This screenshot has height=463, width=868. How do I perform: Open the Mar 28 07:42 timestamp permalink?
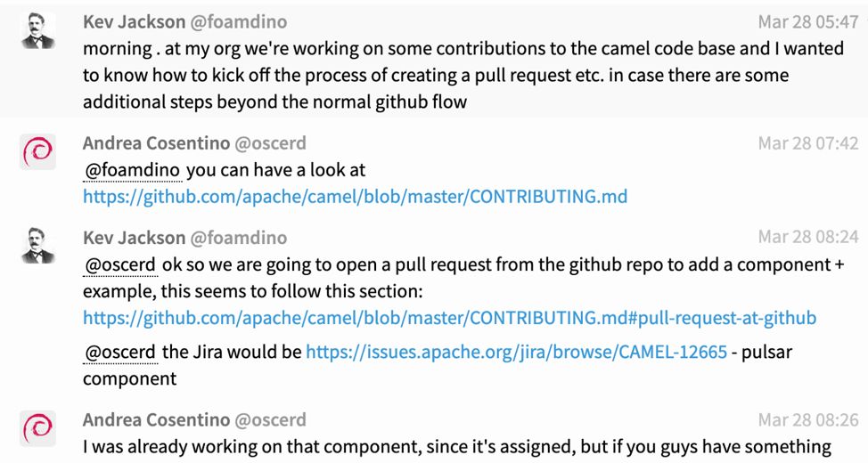[x=807, y=143]
